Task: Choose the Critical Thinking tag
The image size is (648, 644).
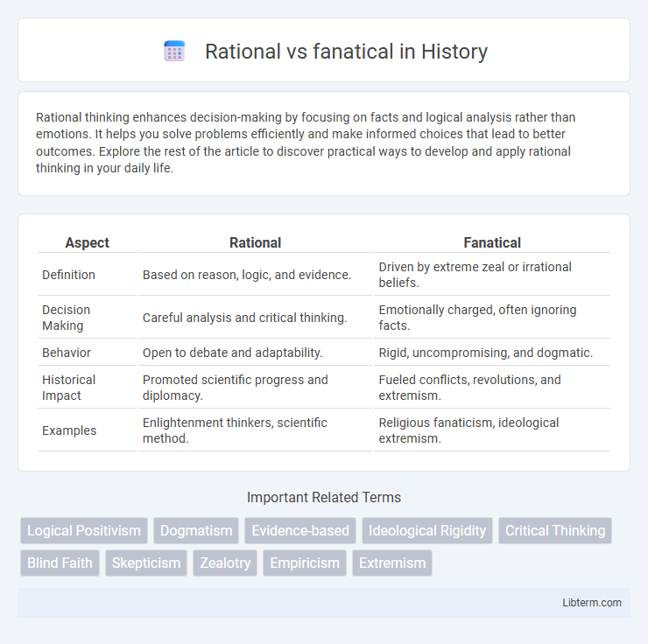Action: [555, 530]
